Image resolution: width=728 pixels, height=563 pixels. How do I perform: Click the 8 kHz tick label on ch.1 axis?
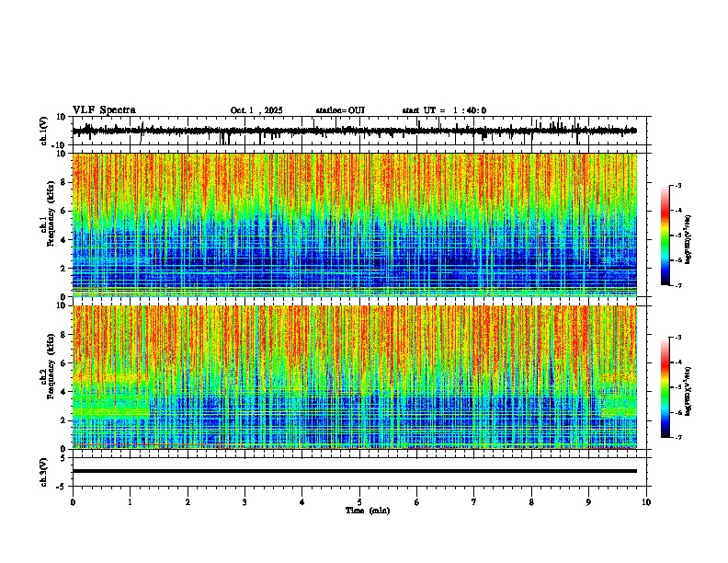[63, 182]
